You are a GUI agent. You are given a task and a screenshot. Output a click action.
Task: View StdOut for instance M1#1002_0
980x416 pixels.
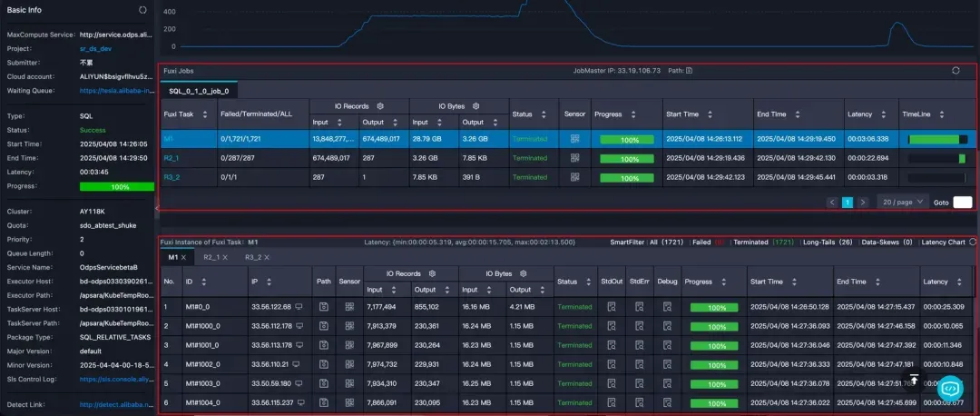(x=611, y=364)
